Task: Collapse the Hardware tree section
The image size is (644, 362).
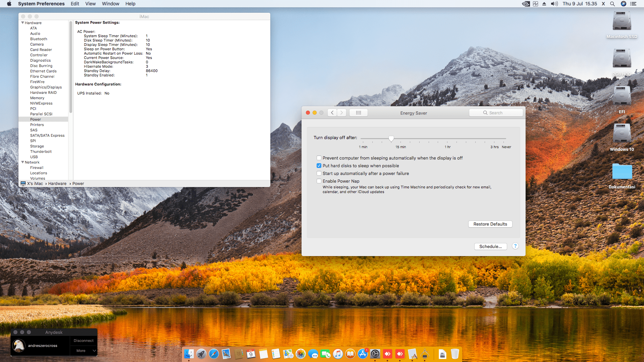Action: [22, 23]
